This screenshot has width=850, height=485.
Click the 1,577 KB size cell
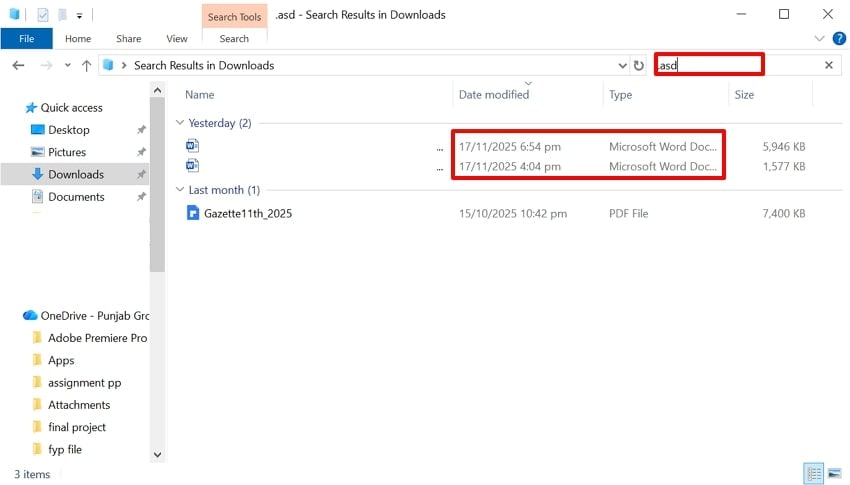pyautogui.click(x=784, y=166)
